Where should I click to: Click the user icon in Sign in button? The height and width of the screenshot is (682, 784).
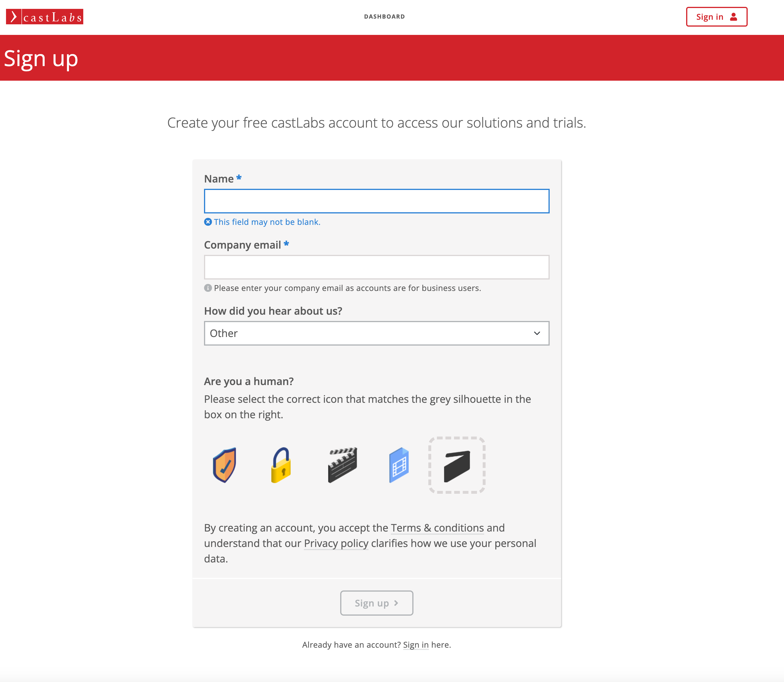pos(733,17)
